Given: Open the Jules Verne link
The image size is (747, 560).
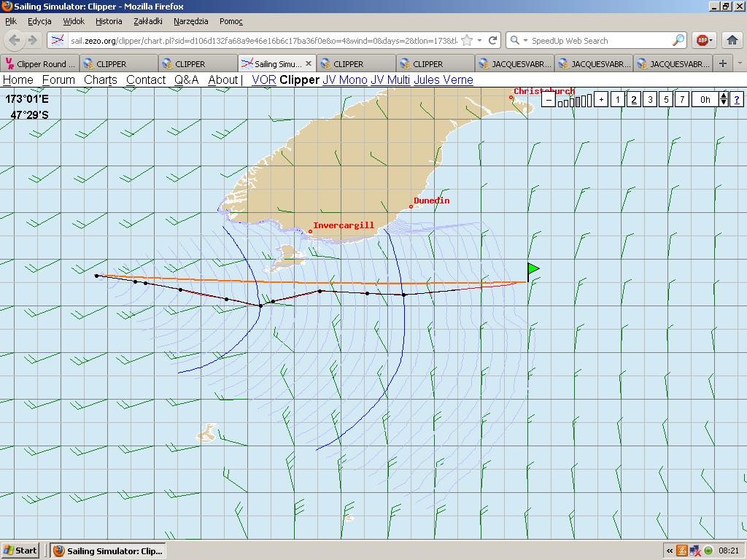Looking at the screenshot, I should (x=443, y=80).
